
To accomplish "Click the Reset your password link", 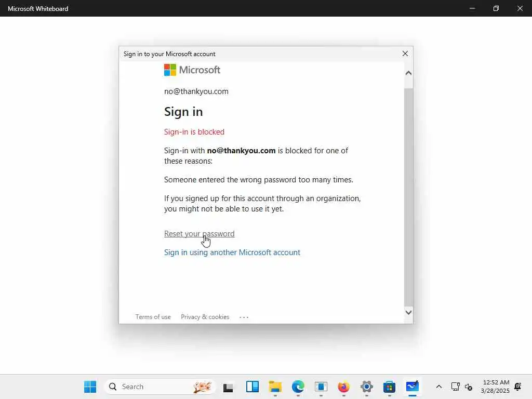I will [x=199, y=234].
